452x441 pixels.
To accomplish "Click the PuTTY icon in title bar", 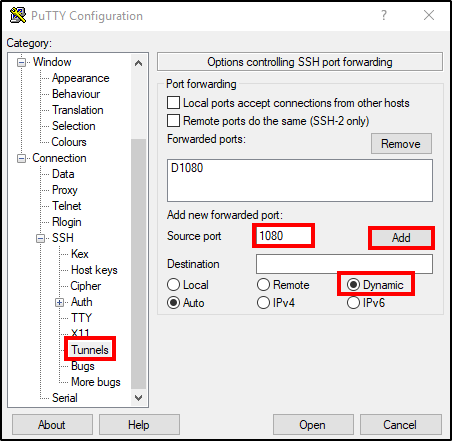I will (x=18, y=15).
